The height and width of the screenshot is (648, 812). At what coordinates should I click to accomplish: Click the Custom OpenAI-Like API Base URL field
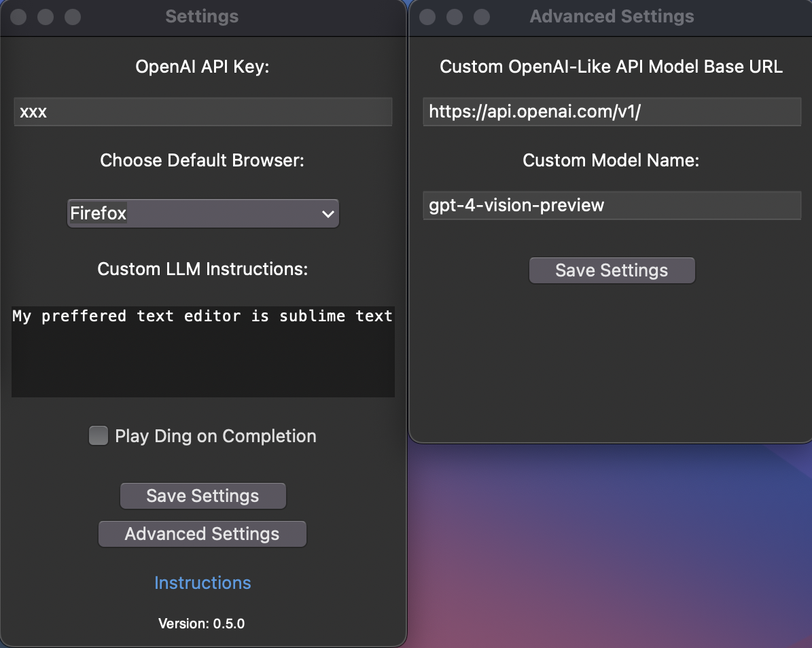point(612,112)
